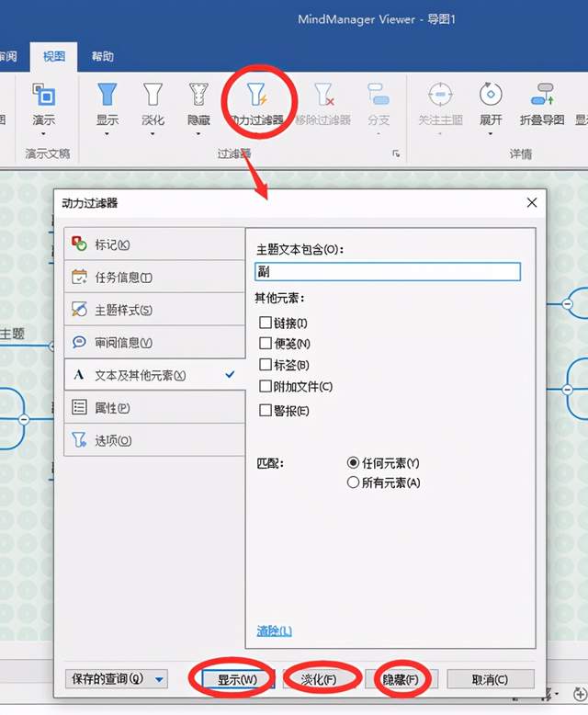This screenshot has width=588, height=715.
Task: Select the 任务信息(T) category
Action: pos(154,277)
